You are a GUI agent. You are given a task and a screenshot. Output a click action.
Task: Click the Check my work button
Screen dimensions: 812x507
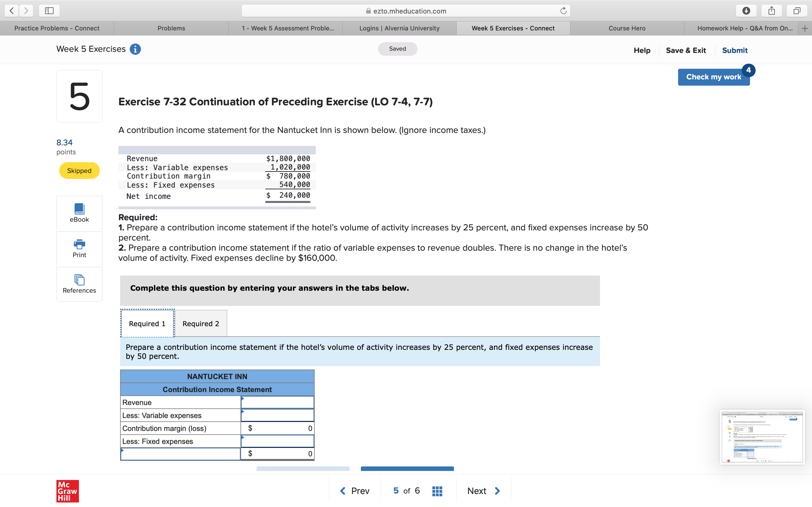click(x=714, y=77)
